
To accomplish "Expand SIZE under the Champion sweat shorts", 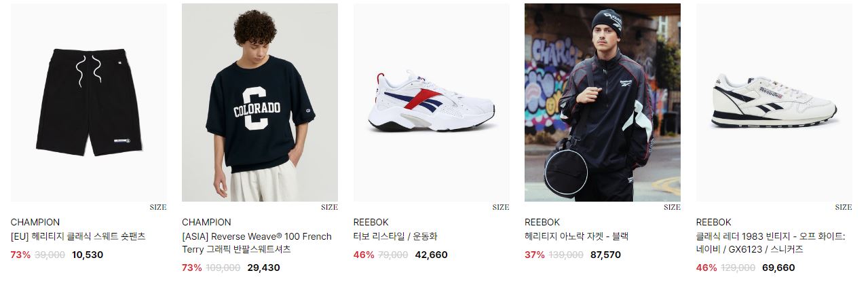I will pyautogui.click(x=158, y=207).
